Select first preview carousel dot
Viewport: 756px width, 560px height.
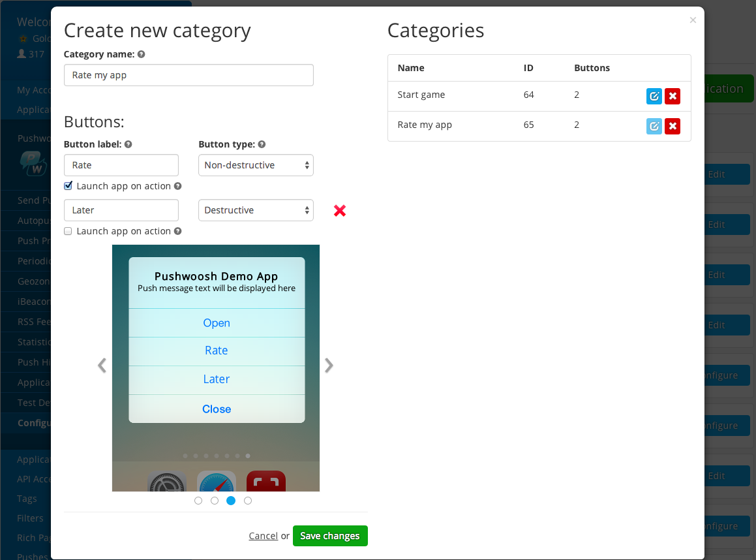tap(198, 501)
